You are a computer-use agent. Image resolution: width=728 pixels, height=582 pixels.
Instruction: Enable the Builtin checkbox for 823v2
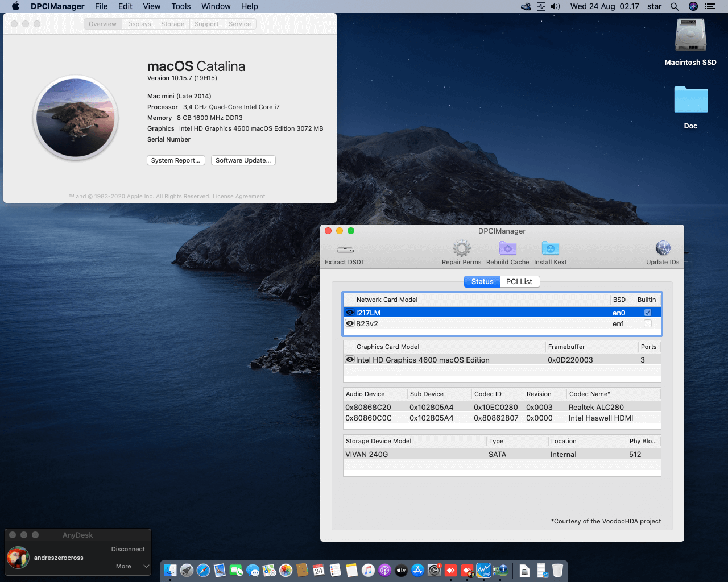647,323
